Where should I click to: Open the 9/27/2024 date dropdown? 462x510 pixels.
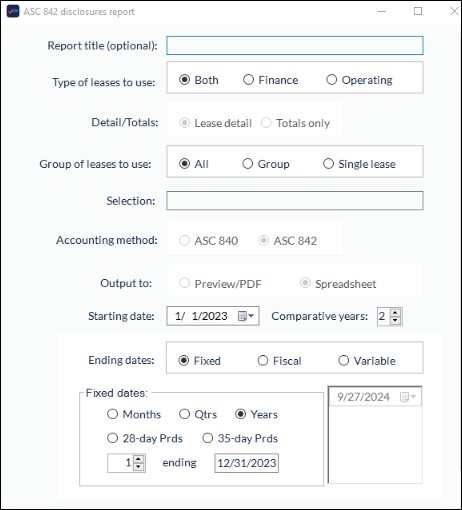408,397
